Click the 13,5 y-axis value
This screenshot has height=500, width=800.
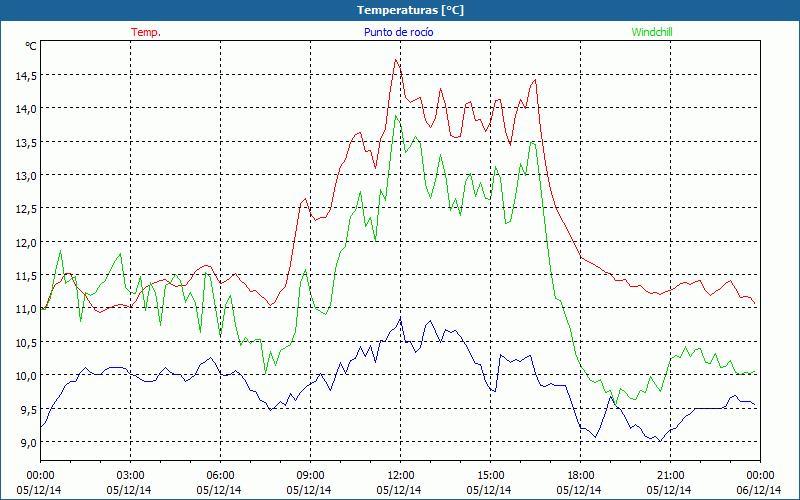(x=26, y=143)
